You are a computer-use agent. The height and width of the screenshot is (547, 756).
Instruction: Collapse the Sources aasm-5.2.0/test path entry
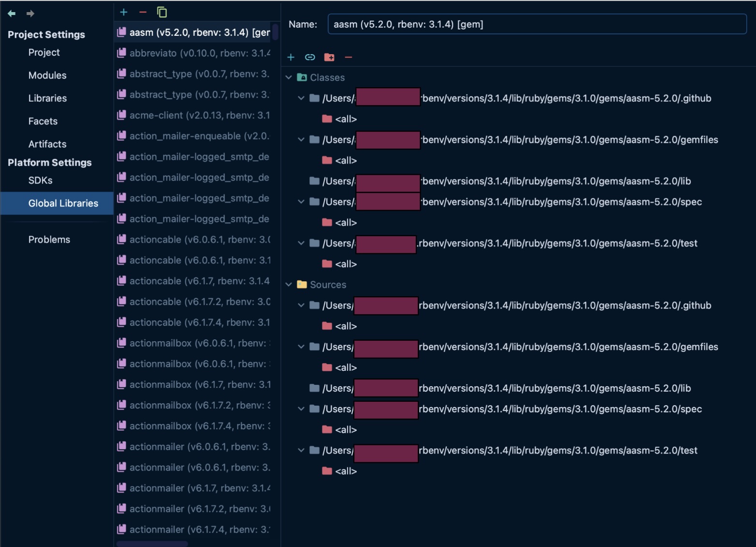(x=301, y=450)
